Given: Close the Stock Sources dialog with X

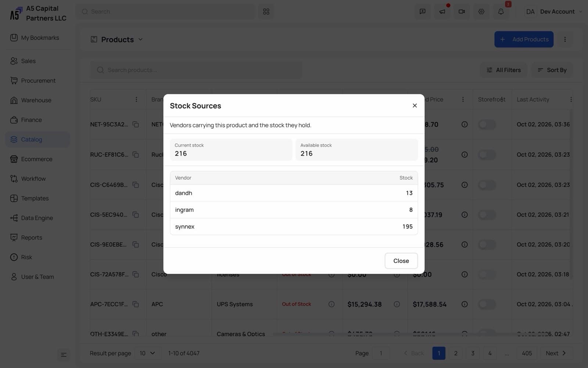Looking at the screenshot, I should [x=415, y=106].
